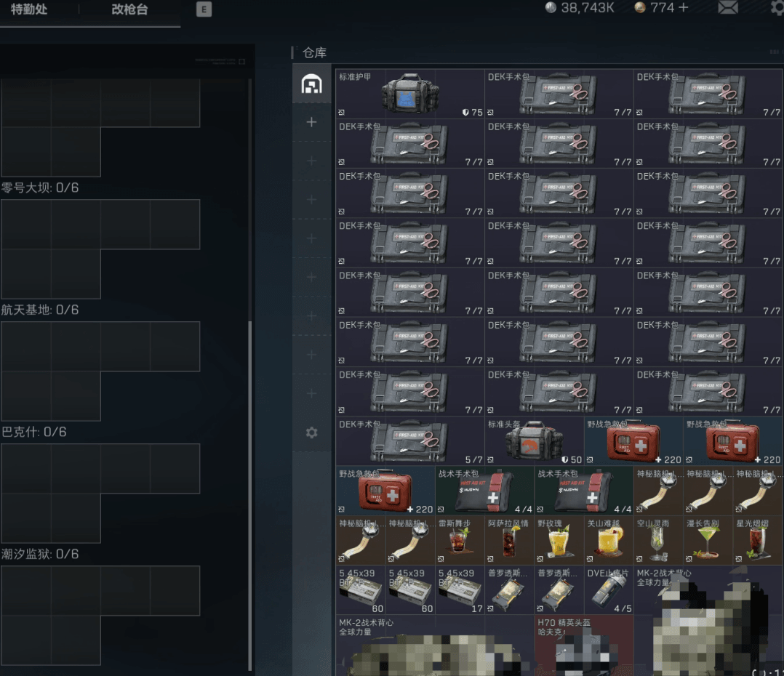
Task: Click the DVE止痛片 painkiller item
Action: [x=608, y=590]
